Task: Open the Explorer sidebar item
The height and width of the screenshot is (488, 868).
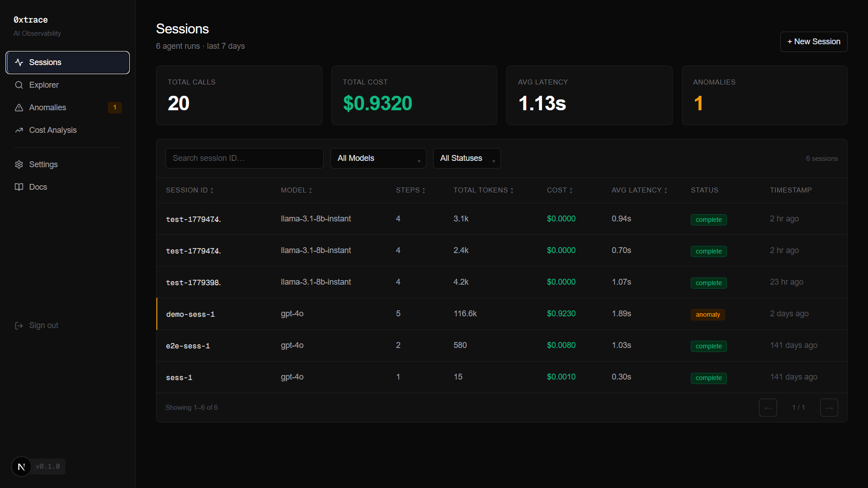Action: pyautogui.click(x=68, y=85)
